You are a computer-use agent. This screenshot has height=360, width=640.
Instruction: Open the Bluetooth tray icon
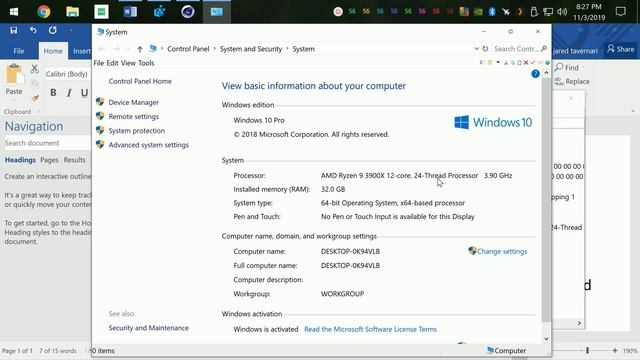coord(492,12)
